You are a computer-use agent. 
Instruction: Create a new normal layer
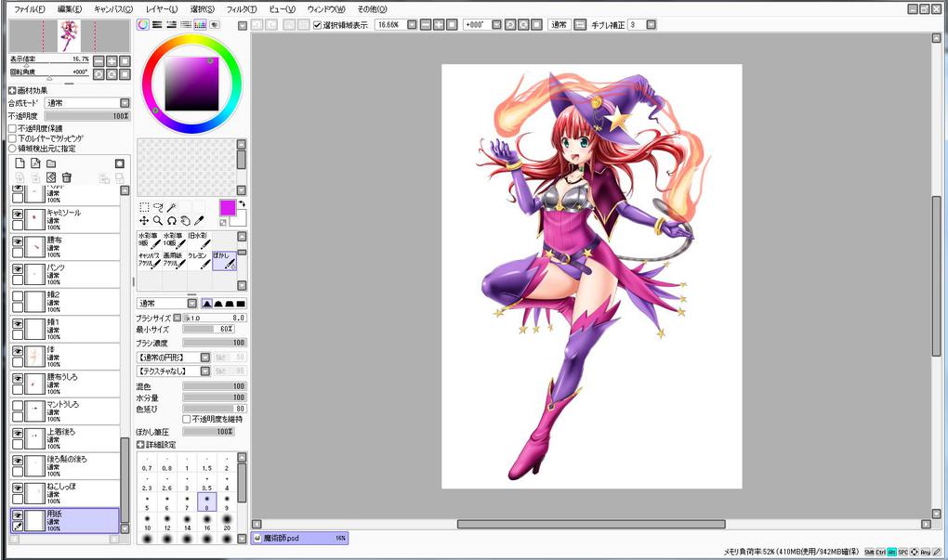[x=20, y=163]
